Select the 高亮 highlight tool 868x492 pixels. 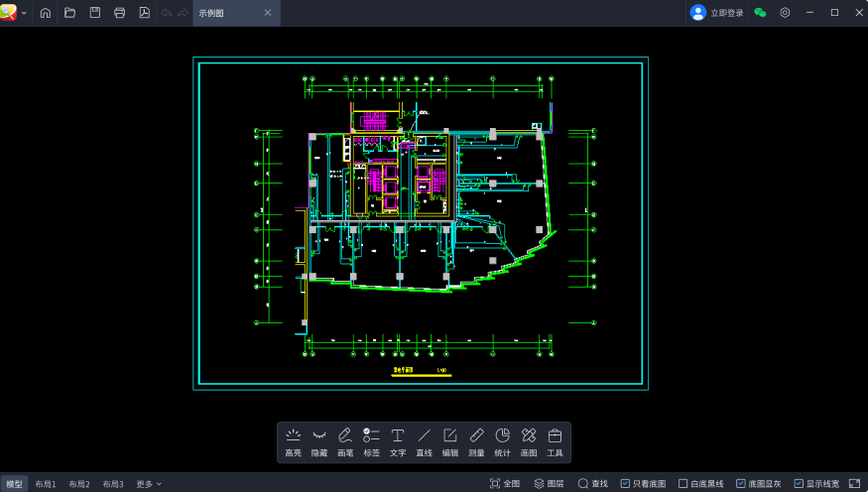pyautogui.click(x=293, y=441)
